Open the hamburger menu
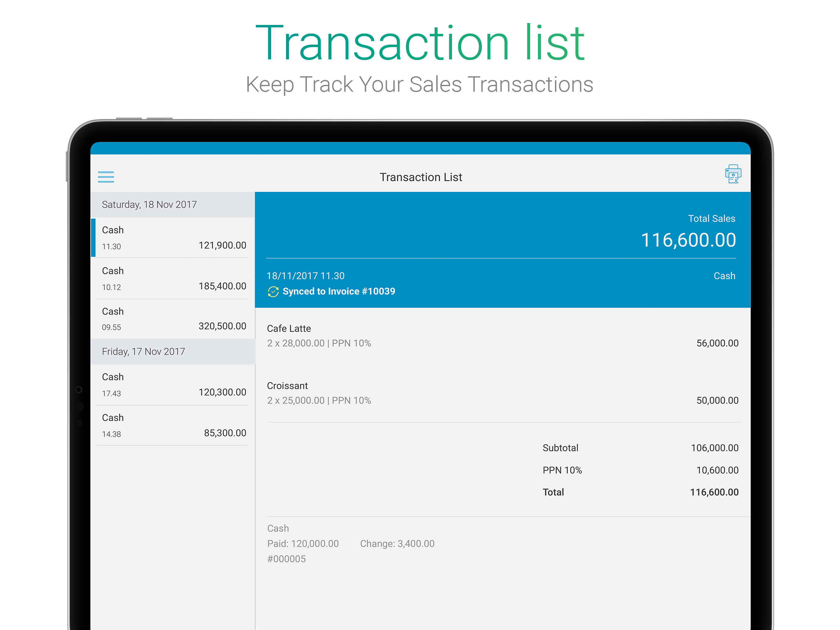The width and height of the screenshot is (840, 630). click(x=105, y=177)
